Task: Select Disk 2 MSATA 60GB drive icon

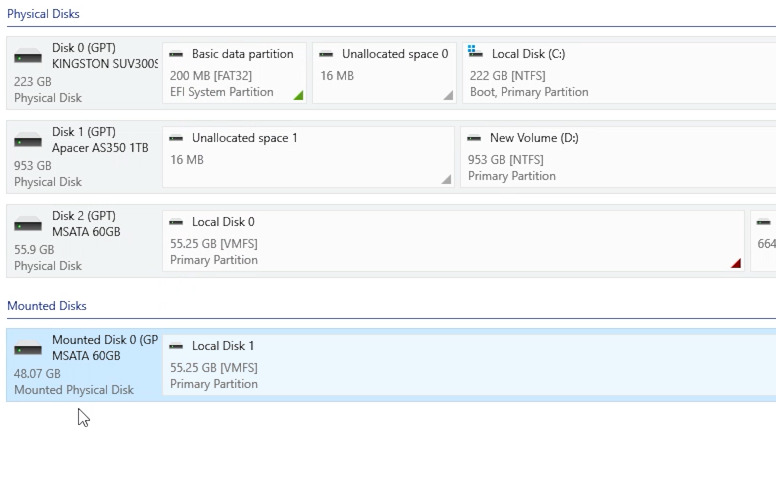Action: click(x=28, y=224)
